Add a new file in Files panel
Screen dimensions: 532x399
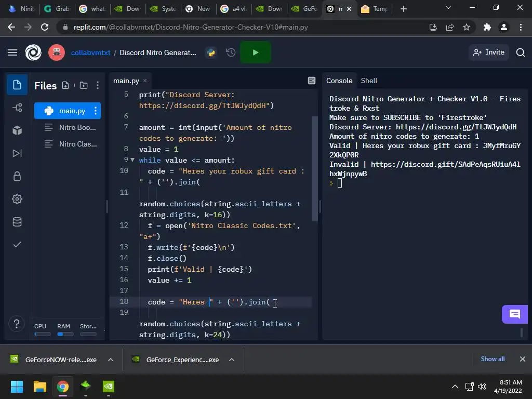point(65,86)
